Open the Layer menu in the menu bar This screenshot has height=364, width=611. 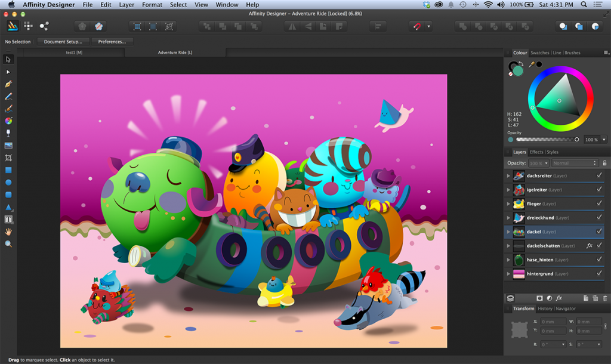point(126,5)
